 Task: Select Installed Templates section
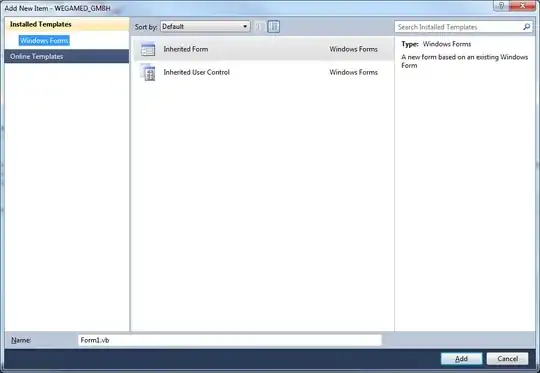point(67,24)
